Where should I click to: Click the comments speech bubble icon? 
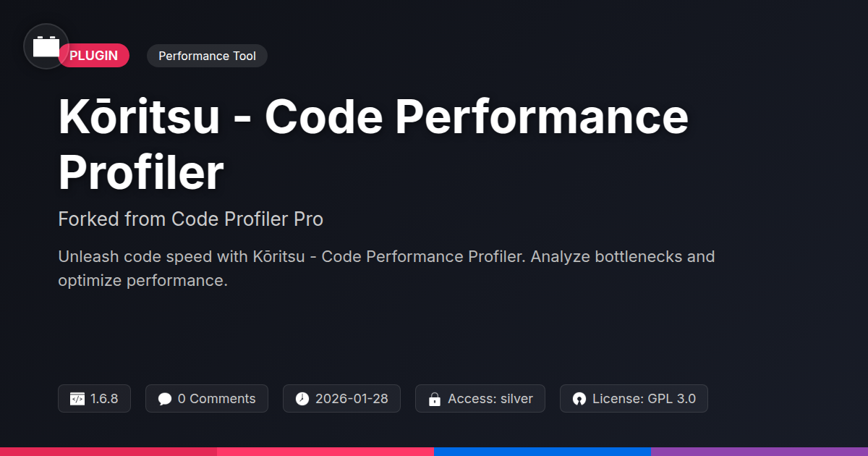(x=165, y=399)
